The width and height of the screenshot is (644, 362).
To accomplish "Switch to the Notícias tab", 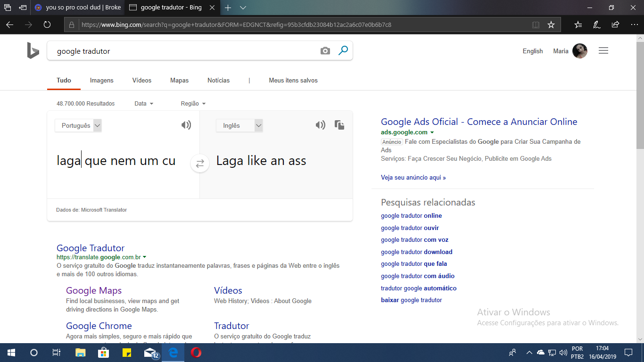I will pos(219,81).
